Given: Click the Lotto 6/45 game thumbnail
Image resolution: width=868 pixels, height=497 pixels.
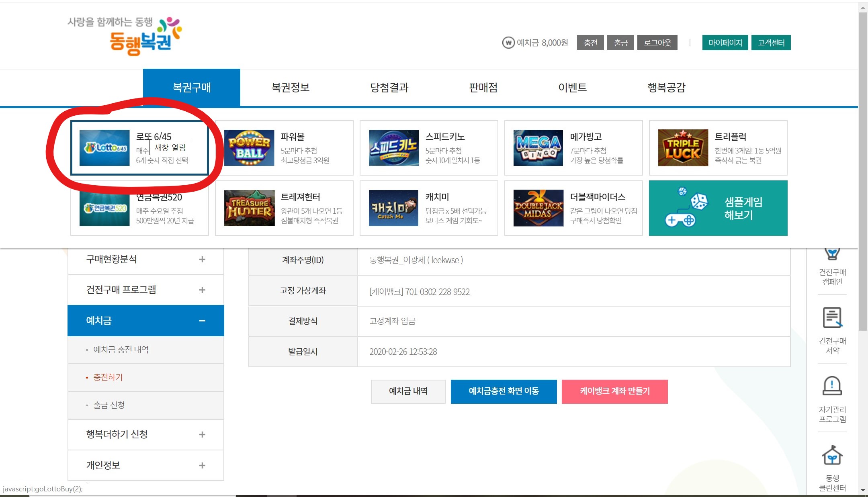Looking at the screenshot, I should click(x=104, y=147).
